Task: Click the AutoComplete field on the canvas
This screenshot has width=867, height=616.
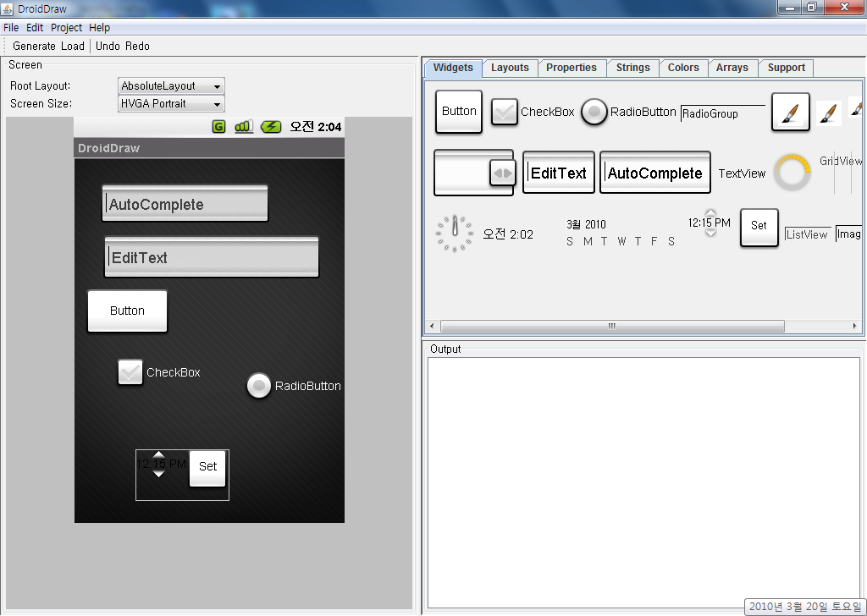Action: click(185, 203)
